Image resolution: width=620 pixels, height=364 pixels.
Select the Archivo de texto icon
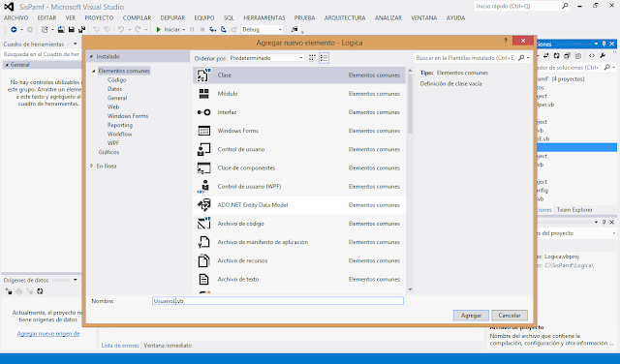[204, 280]
